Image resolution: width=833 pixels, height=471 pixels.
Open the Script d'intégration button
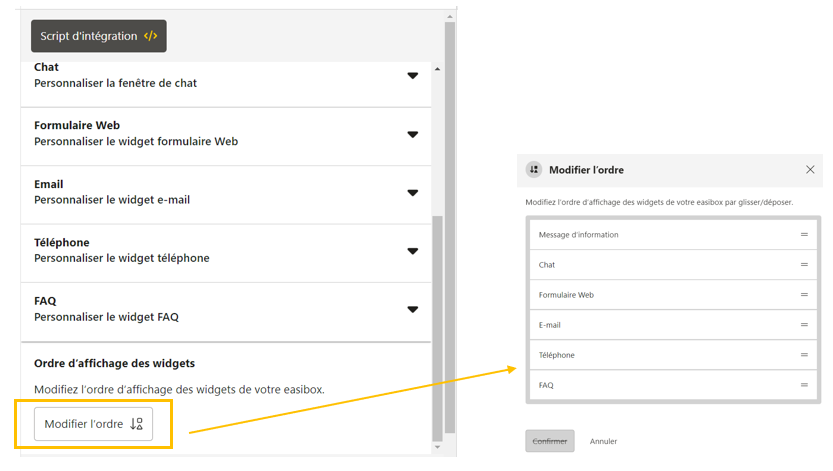coord(98,36)
